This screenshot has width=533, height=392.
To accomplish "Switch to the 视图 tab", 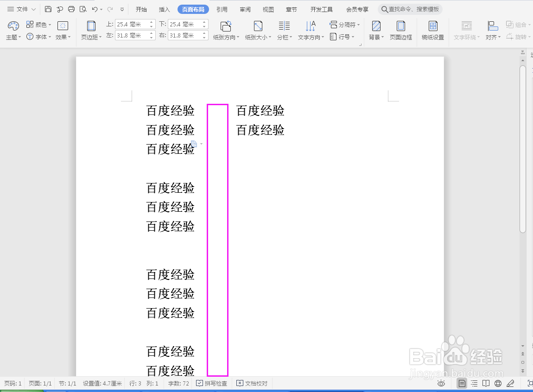I will 268,10.
